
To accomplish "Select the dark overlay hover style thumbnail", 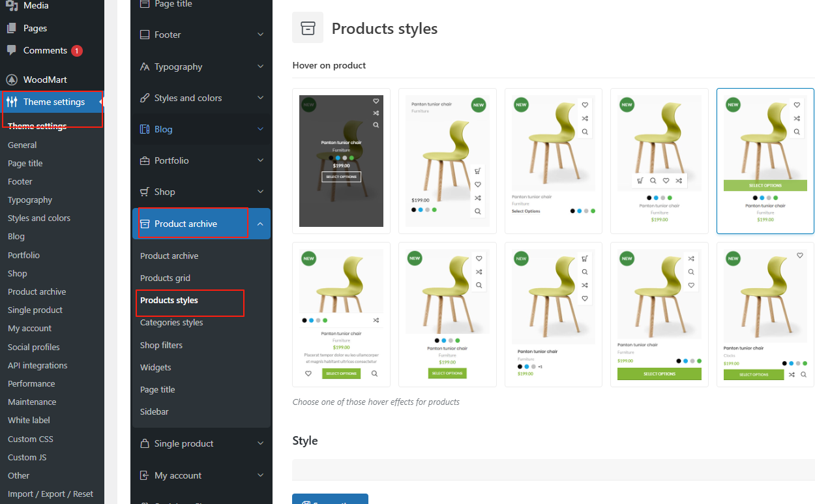I will tap(341, 161).
